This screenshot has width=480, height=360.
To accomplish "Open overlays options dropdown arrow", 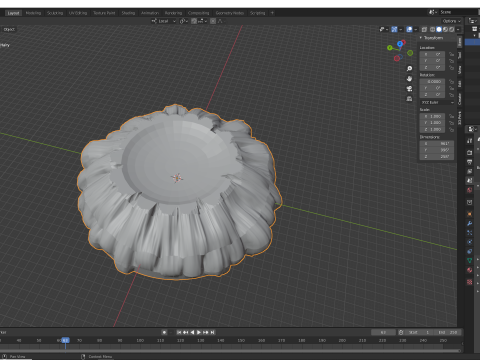I will coord(416,29).
